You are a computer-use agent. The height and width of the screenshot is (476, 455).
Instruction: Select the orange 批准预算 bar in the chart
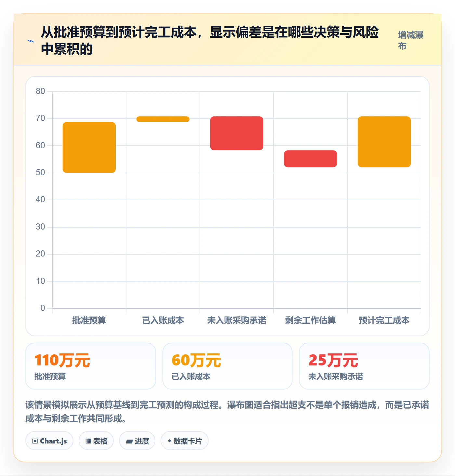[x=89, y=147]
